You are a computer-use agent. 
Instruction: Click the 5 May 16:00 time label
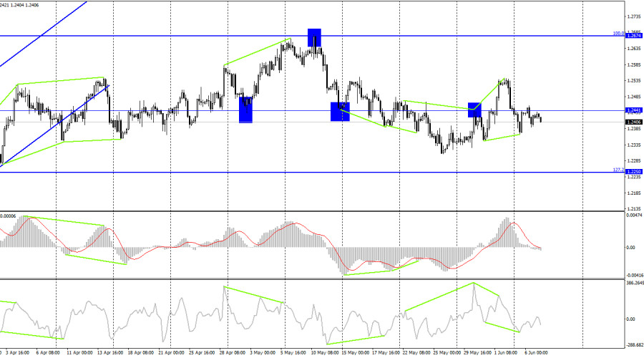coord(293,353)
